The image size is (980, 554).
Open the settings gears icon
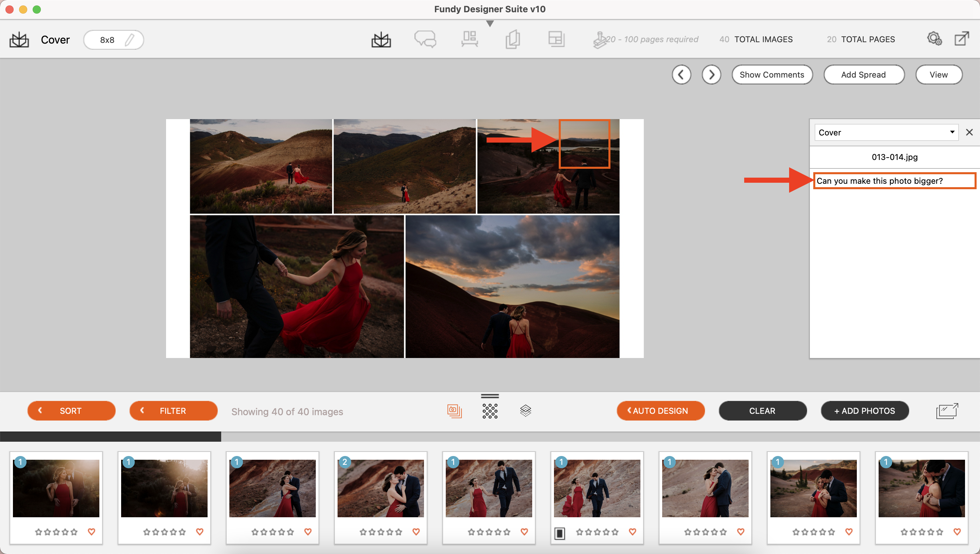click(x=934, y=39)
